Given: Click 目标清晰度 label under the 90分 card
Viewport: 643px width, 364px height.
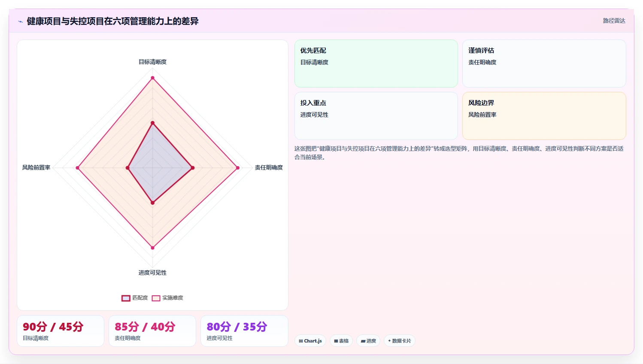Looking at the screenshot, I should click(36, 338).
